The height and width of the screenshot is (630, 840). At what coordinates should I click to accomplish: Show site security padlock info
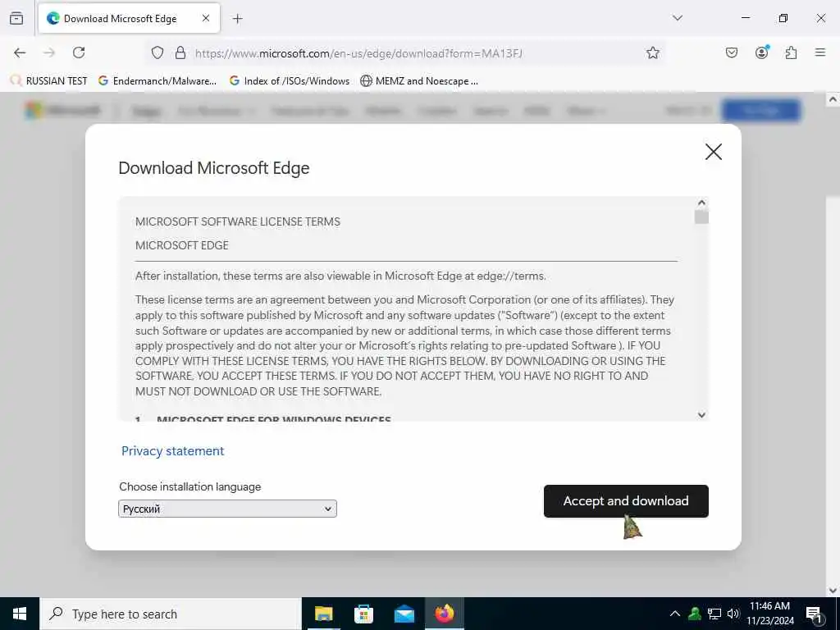pos(180,52)
